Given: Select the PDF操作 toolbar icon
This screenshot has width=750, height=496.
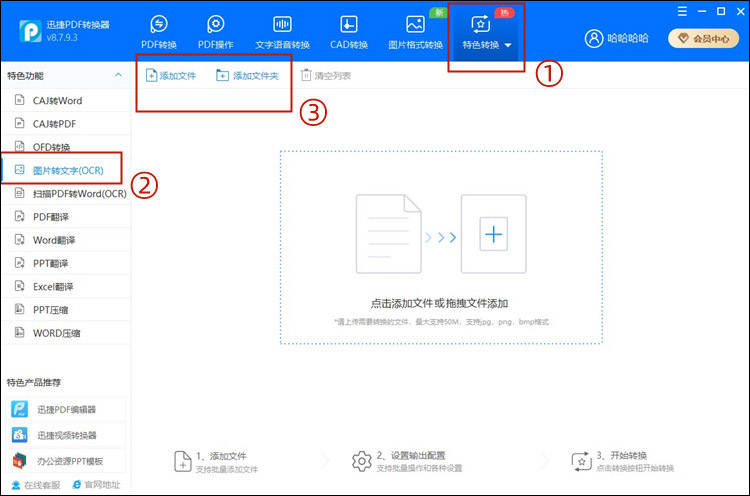Looking at the screenshot, I should coord(215,32).
